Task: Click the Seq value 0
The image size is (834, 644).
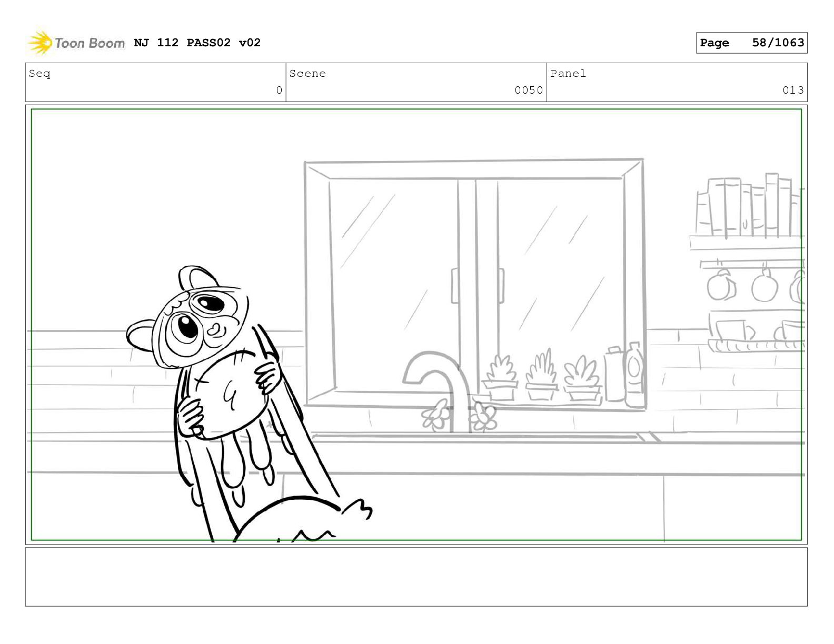Action: (279, 90)
